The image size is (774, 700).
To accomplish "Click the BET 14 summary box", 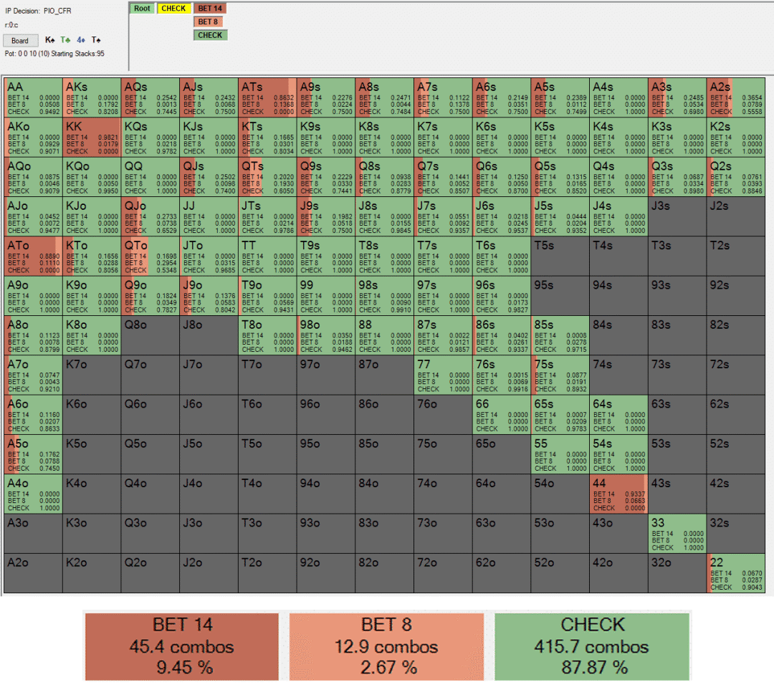I will [182, 646].
